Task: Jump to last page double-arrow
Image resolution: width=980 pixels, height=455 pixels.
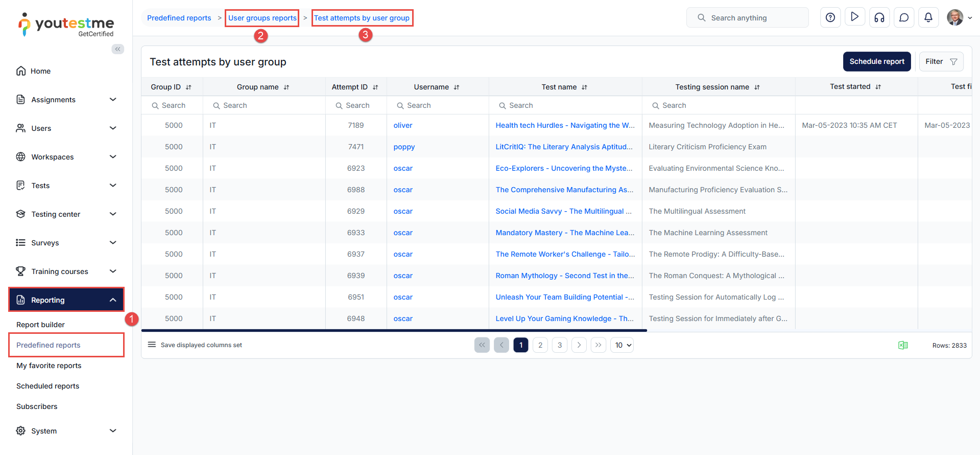Action: pyautogui.click(x=599, y=345)
